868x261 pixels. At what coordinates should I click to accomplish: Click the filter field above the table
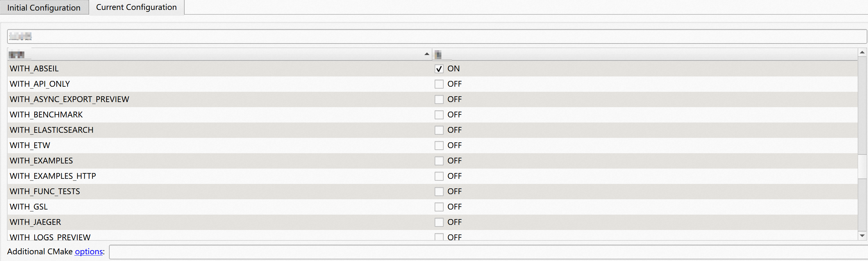point(437,36)
